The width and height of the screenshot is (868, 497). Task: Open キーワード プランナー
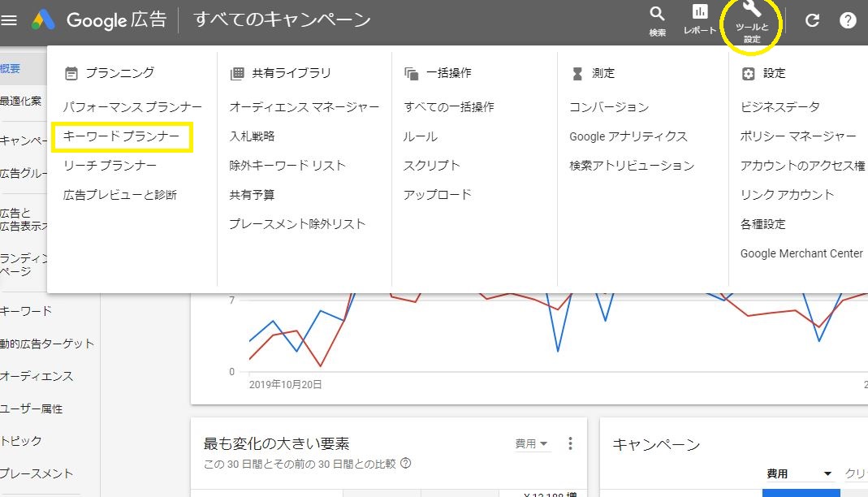[121, 136]
